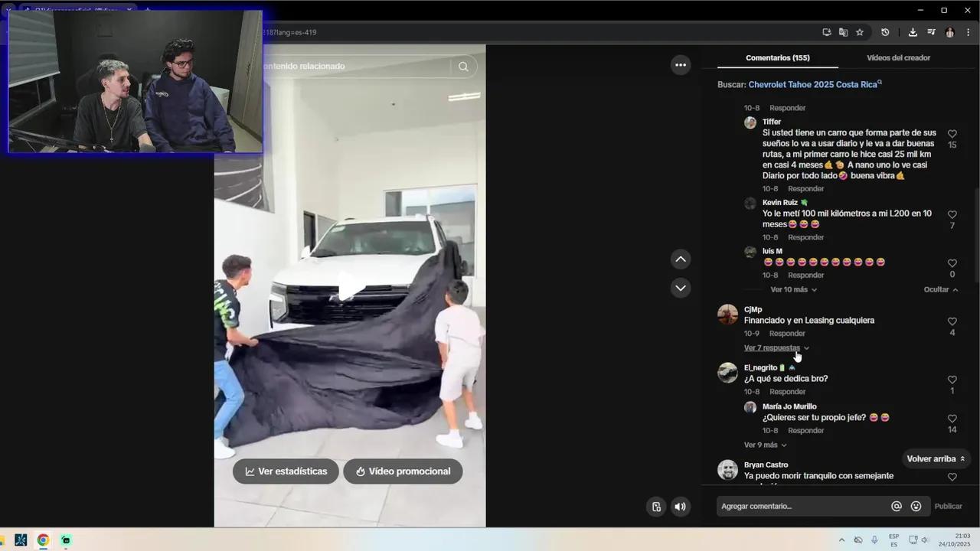The height and width of the screenshot is (551, 980).
Task: Open Chrome profile avatar
Action: coord(950,32)
